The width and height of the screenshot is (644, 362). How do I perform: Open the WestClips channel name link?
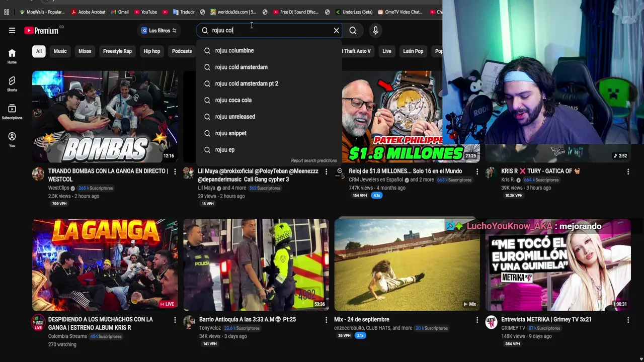(58, 188)
